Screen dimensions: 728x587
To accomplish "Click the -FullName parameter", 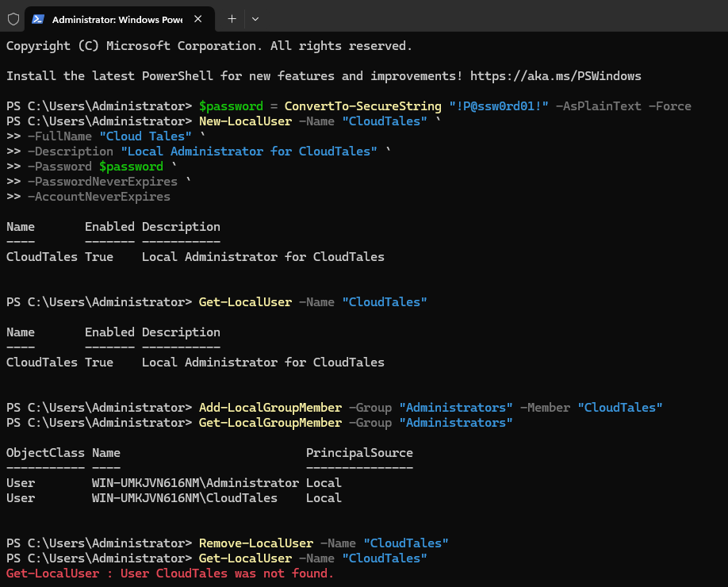I will [x=60, y=136].
